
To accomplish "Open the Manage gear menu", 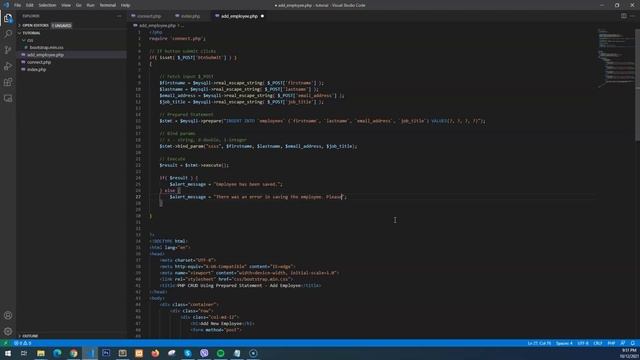I will tap(8, 331).
